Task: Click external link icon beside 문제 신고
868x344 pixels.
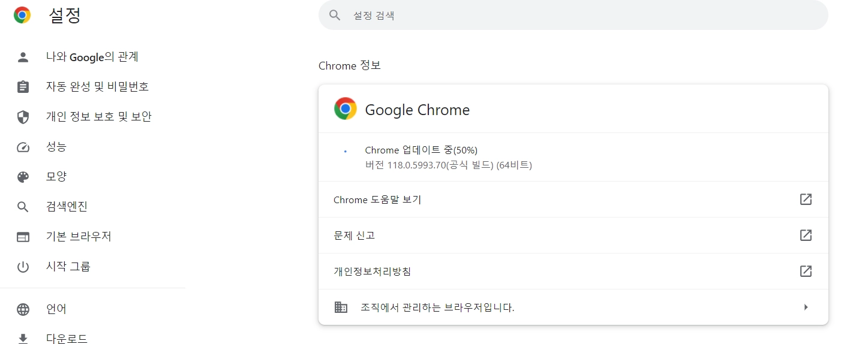Action: click(806, 236)
